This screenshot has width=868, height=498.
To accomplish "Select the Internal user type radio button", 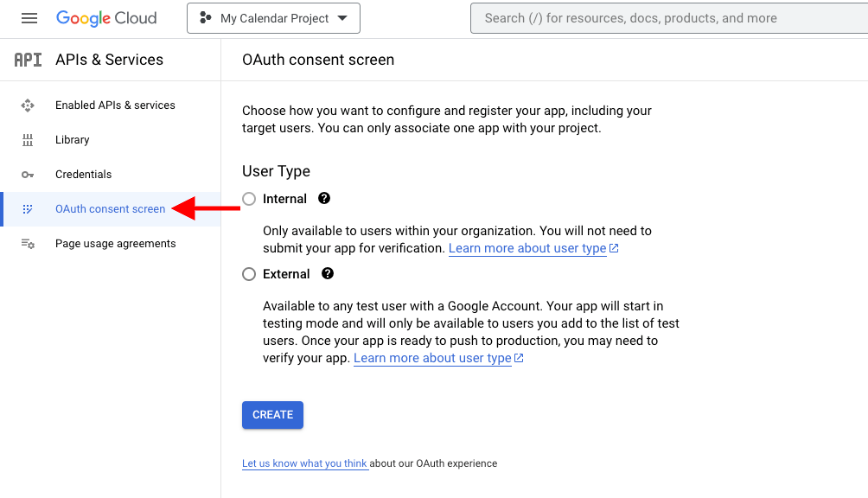I will (x=249, y=199).
